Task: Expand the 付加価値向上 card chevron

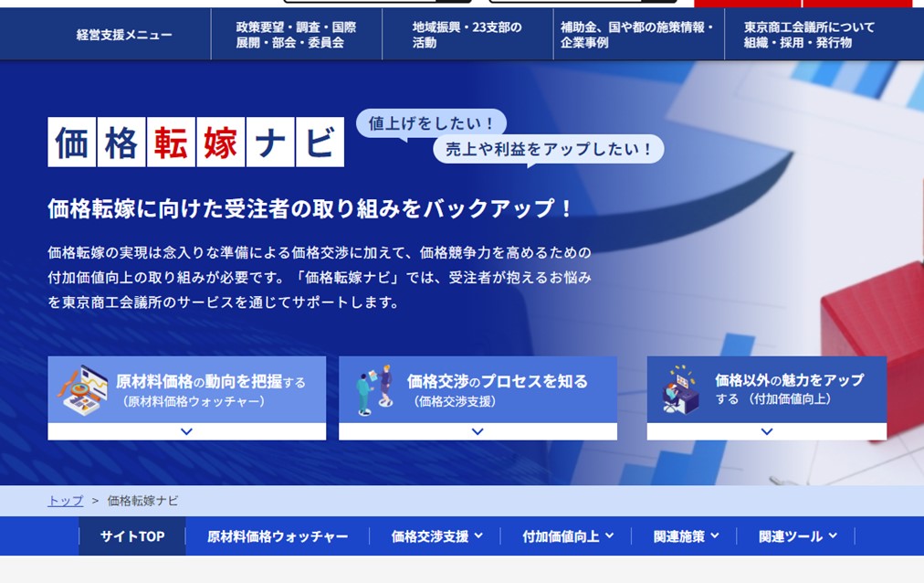Action: pos(766,431)
